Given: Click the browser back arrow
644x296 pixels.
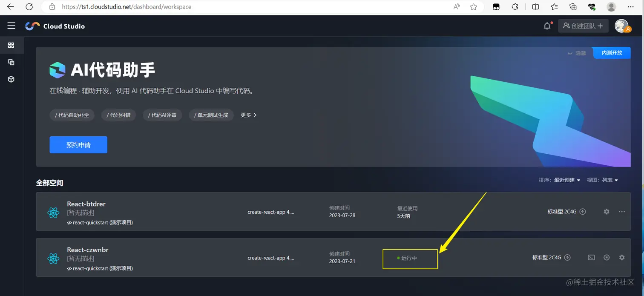Looking at the screenshot, I should [11, 7].
